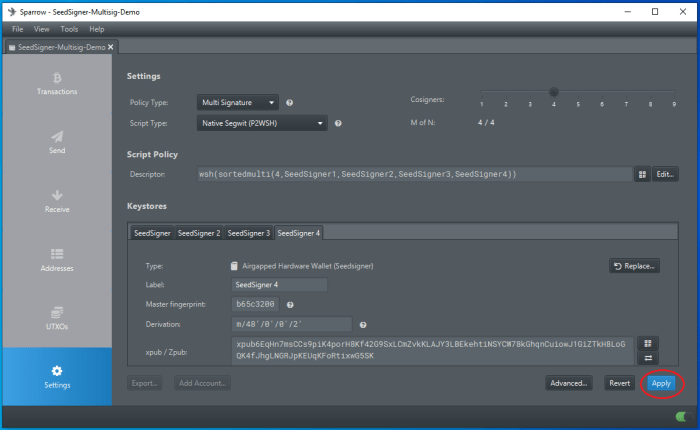Select the SeedSigner 3 keystore tab
The height and width of the screenshot is (430, 700).
(248, 233)
